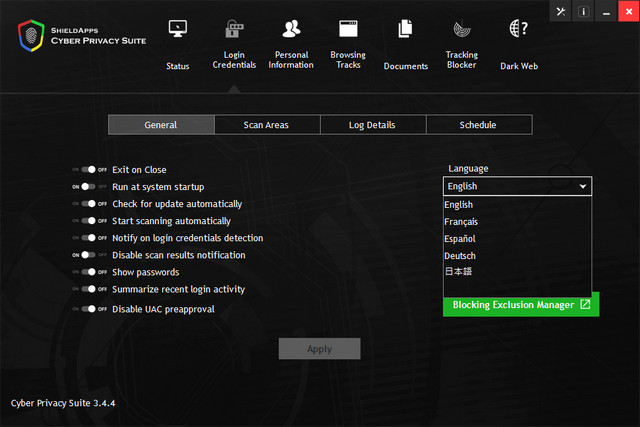640x427 pixels.
Task: Toggle Disable UAC preapproval switch
Action: pos(89,309)
